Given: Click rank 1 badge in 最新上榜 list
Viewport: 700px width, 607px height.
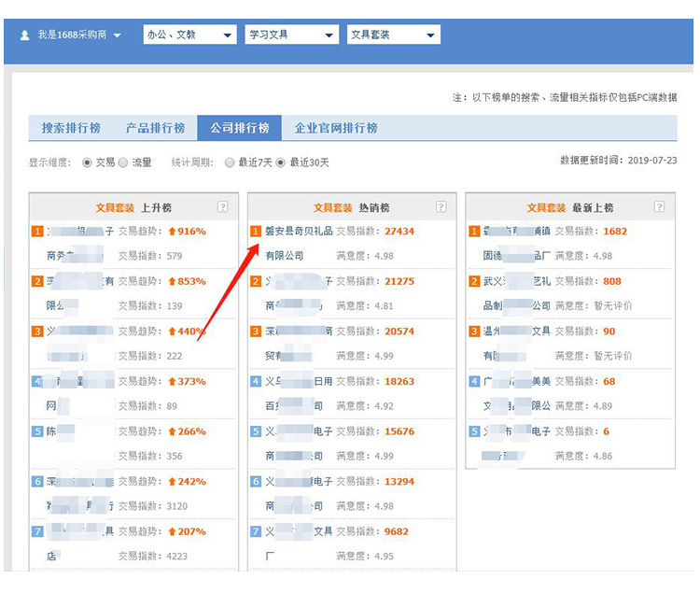Looking at the screenshot, I should 474,231.
